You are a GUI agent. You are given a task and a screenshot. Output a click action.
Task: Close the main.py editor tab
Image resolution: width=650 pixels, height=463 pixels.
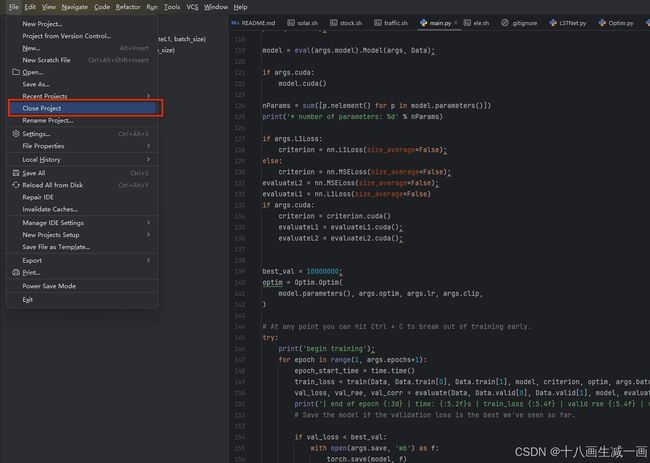(x=456, y=23)
